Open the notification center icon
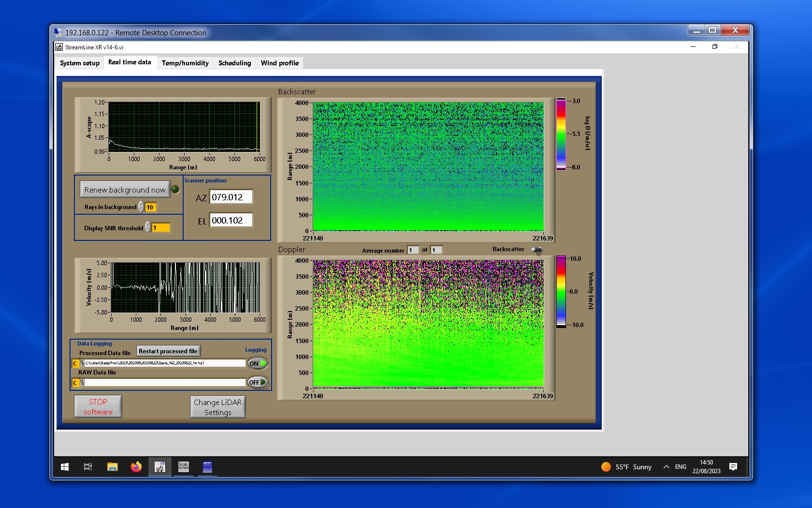 point(733,467)
